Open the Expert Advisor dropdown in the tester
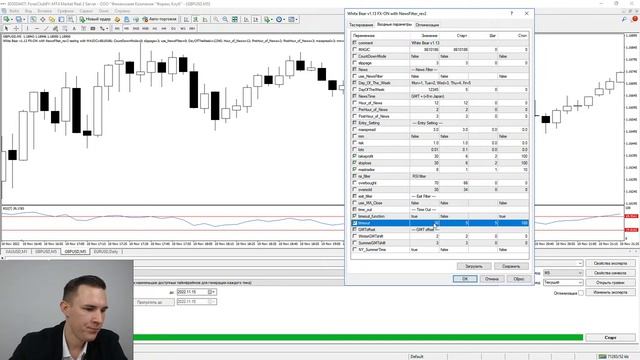640x360 pixels. point(580,263)
